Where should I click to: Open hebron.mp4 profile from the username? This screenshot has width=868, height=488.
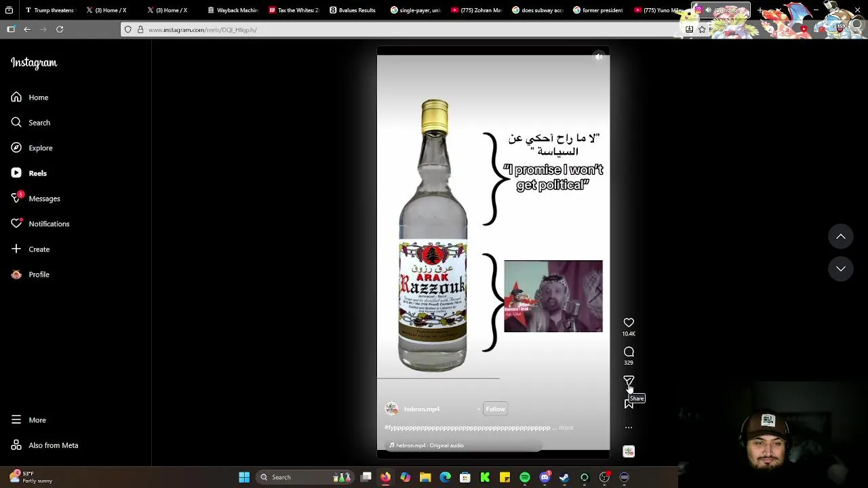tap(422, 409)
